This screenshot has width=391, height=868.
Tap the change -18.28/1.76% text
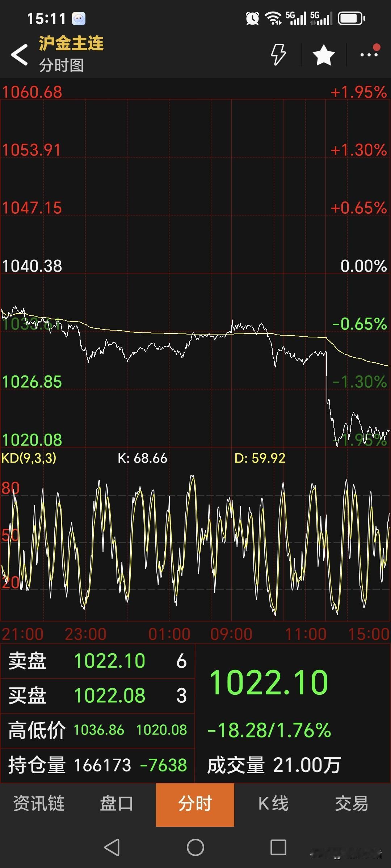(x=269, y=730)
